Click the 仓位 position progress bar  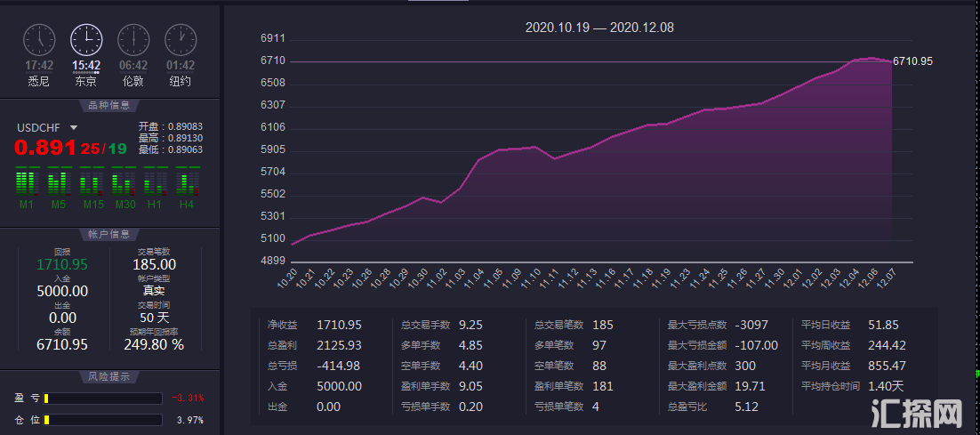pos(103,419)
